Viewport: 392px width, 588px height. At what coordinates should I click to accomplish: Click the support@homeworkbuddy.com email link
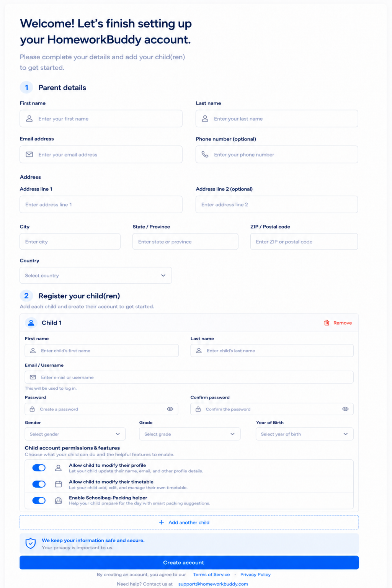click(213, 584)
